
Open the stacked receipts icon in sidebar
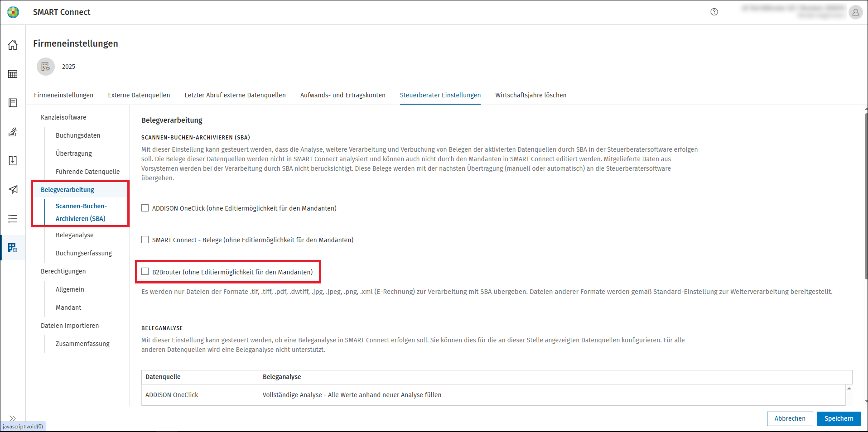[13, 132]
